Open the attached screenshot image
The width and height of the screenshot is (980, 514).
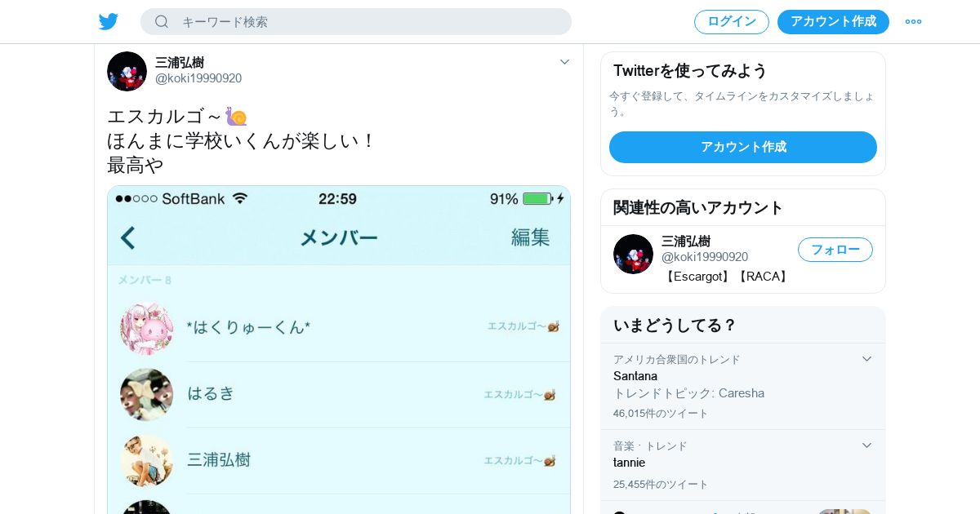(339, 349)
